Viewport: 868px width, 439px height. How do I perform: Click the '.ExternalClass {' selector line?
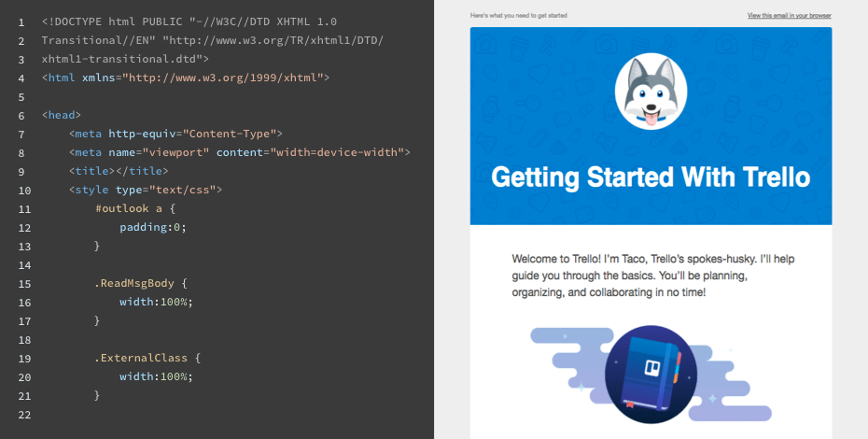click(147, 358)
